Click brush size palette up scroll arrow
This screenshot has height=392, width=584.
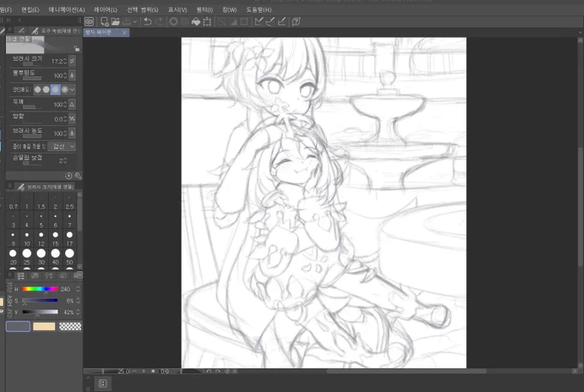click(80, 195)
